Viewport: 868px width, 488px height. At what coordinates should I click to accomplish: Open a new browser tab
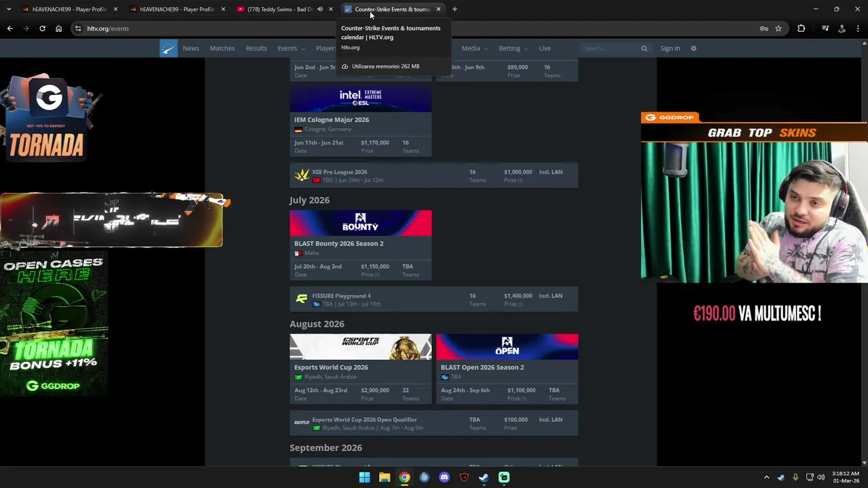coord(454,9)
